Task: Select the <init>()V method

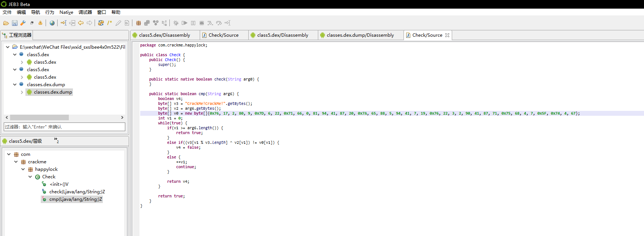Action: pyautogui.click(x=59, y=184)
